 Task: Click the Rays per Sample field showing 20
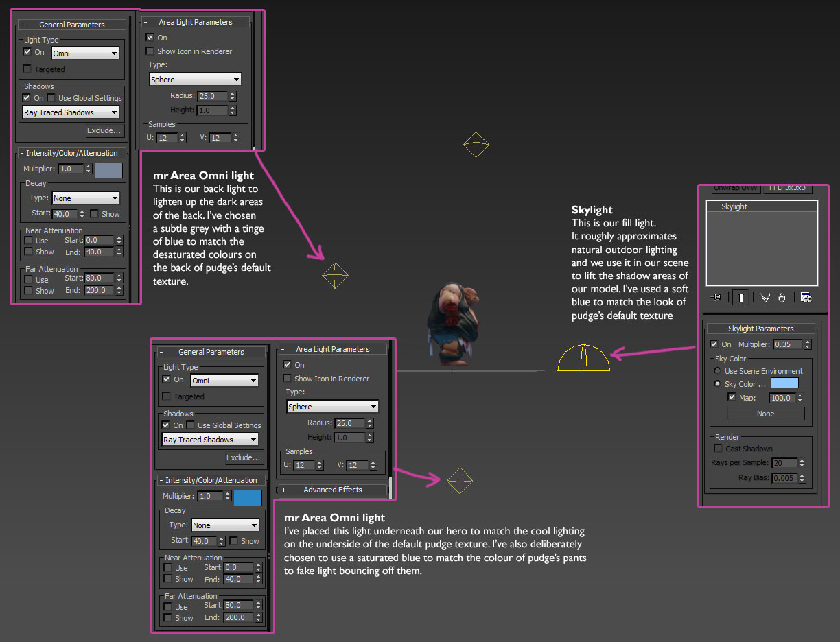point(784,463)
